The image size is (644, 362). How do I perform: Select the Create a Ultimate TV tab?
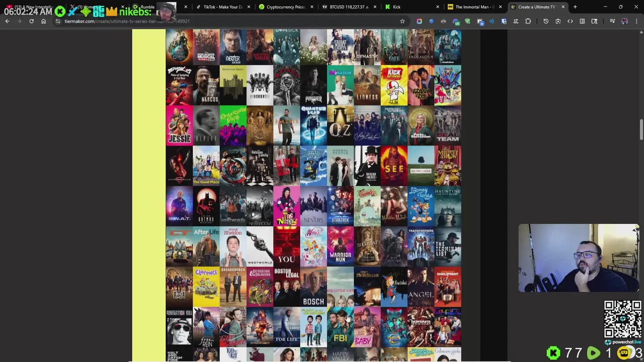(x=537, y=7)
